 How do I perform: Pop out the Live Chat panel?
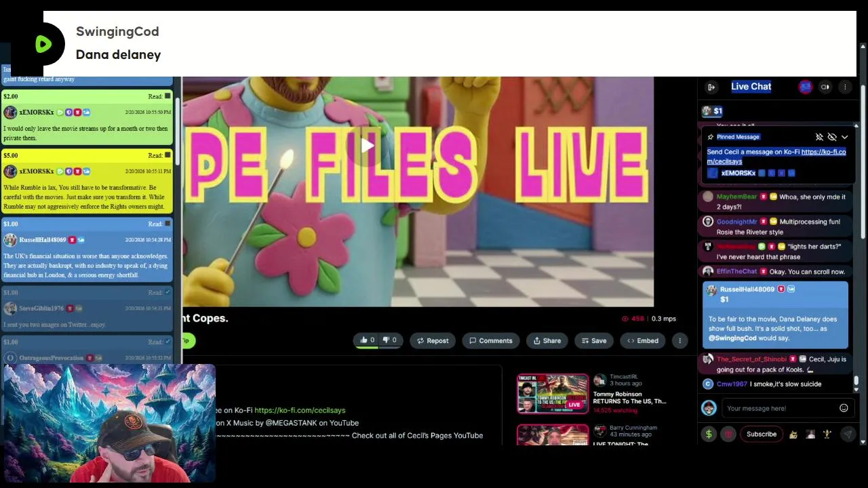pyautogui.click(x=711, y=87)
